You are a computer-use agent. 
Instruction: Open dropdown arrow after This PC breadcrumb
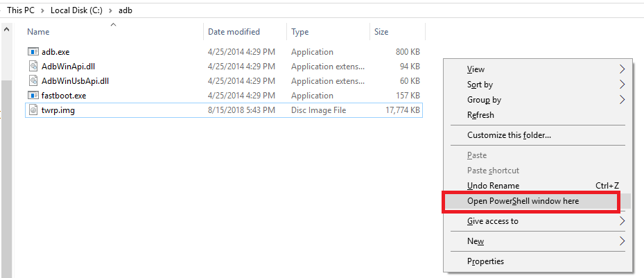42,10
